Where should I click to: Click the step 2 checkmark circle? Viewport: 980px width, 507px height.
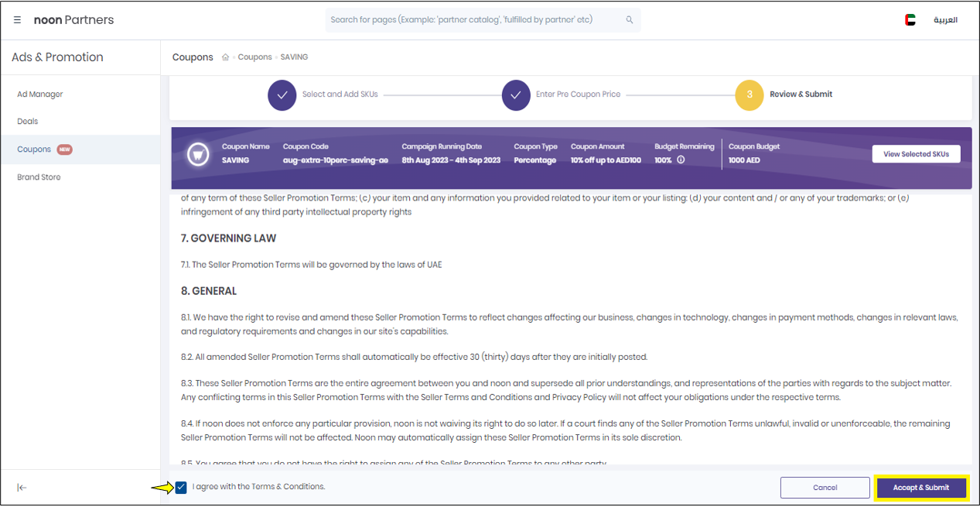516,95
